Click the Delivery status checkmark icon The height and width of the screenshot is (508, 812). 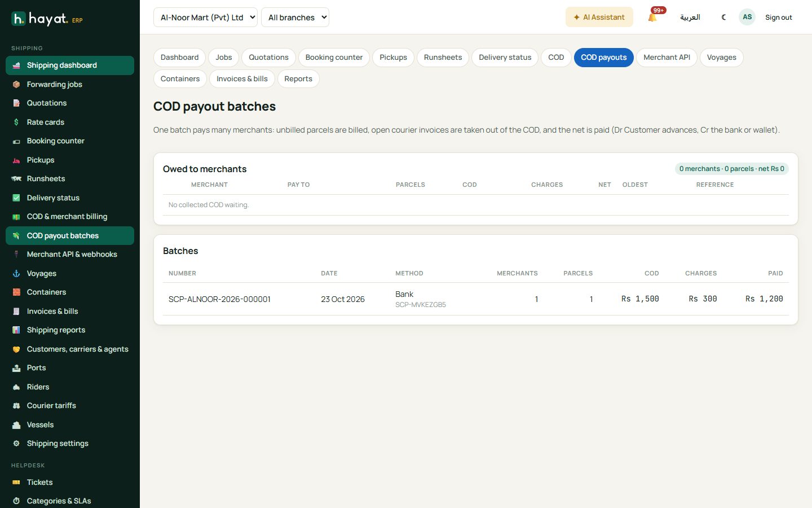(x=16, y=198)
